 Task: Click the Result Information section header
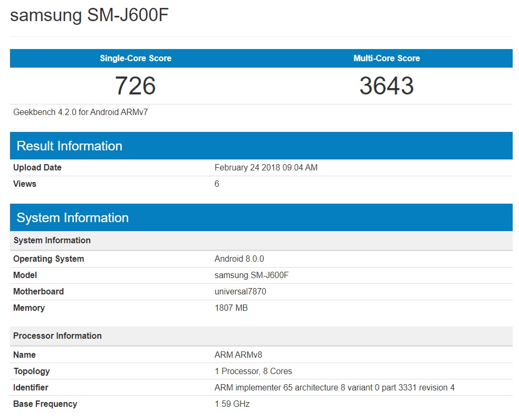tap(261, 146)
